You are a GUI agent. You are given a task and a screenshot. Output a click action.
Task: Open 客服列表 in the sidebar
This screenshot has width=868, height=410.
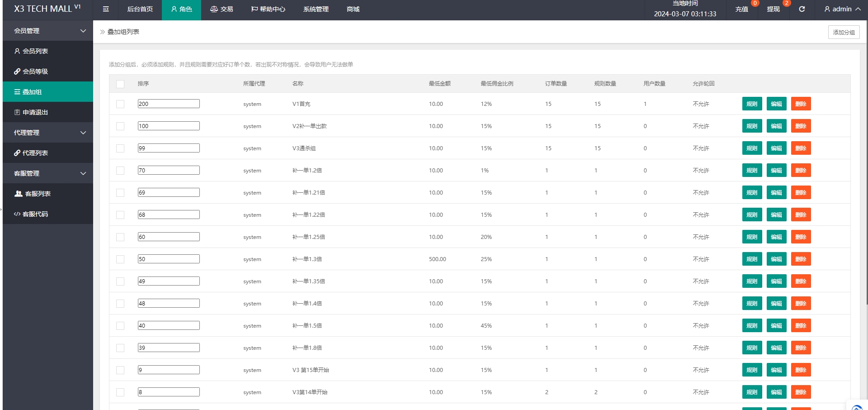48,194
